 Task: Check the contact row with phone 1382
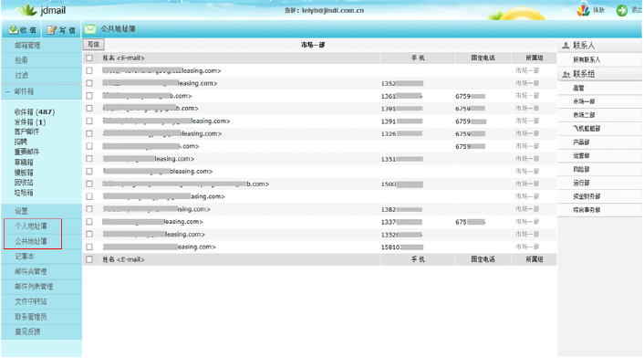click(x=89, y=209)
